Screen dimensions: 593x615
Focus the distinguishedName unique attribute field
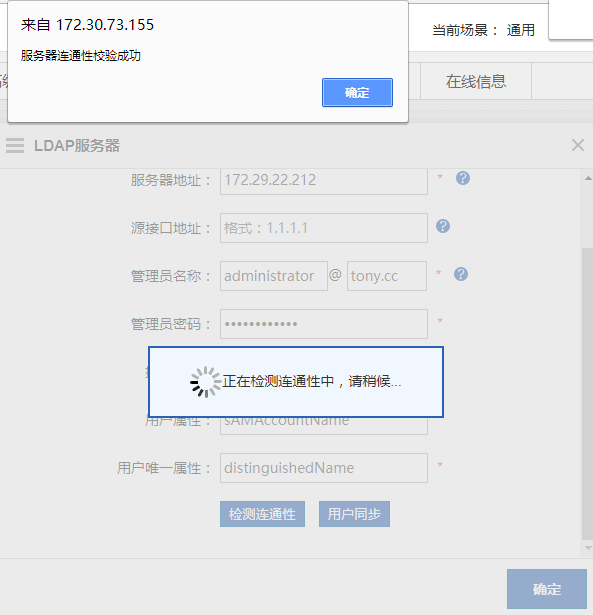[x=324, y=468]
